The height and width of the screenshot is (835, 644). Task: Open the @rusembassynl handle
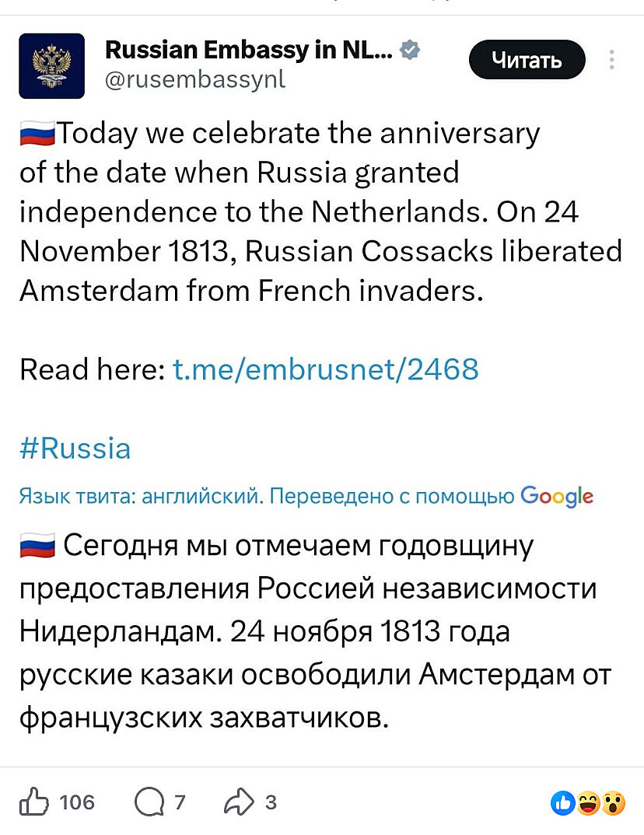coord(195,79)
